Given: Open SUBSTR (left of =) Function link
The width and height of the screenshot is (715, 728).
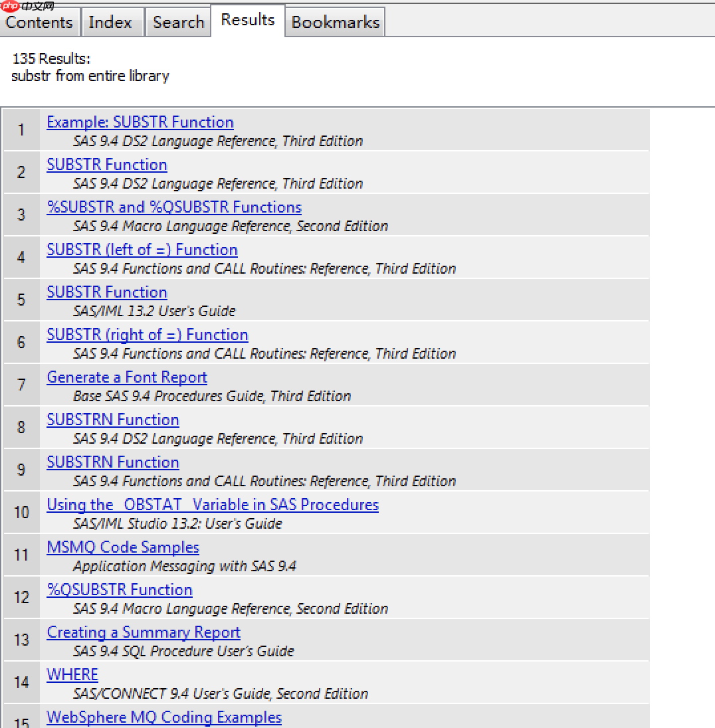Looking at the screenshot, I should click(142, 250).
